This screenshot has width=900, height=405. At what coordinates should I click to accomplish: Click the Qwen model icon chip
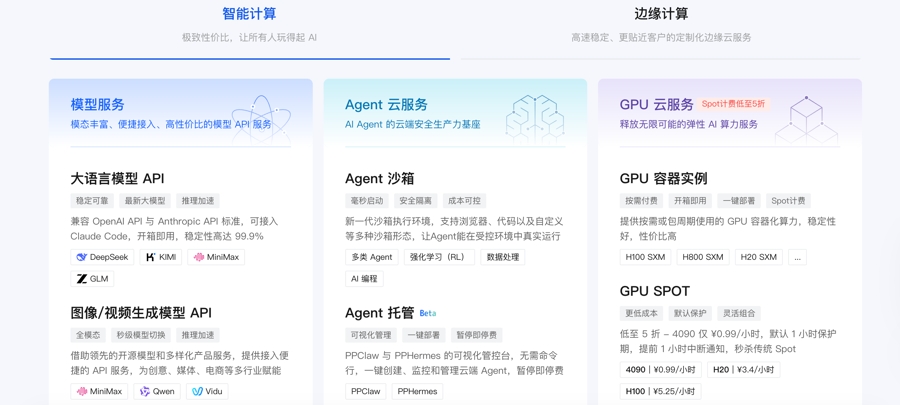[157, 391]
